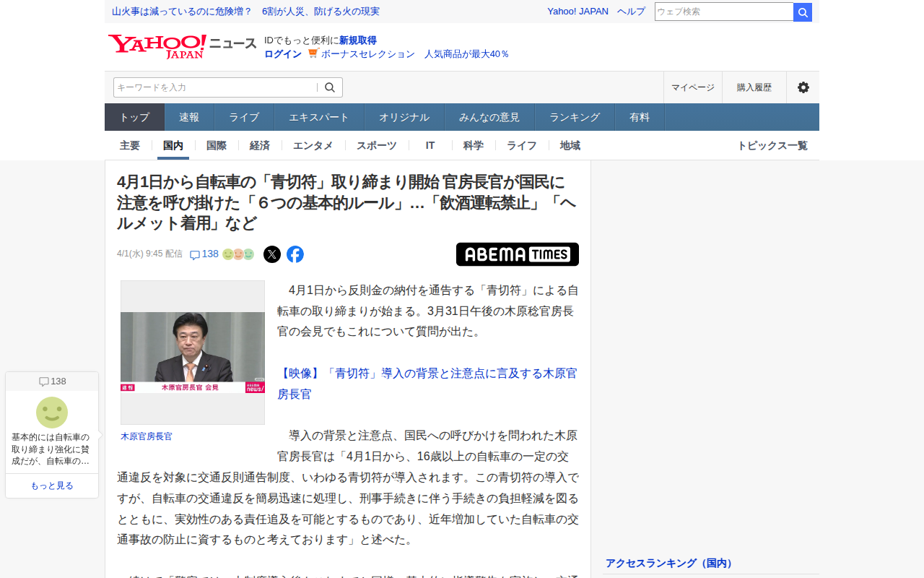Open マイページ
This screenshot has width=924, height=578.
point(693,87)
